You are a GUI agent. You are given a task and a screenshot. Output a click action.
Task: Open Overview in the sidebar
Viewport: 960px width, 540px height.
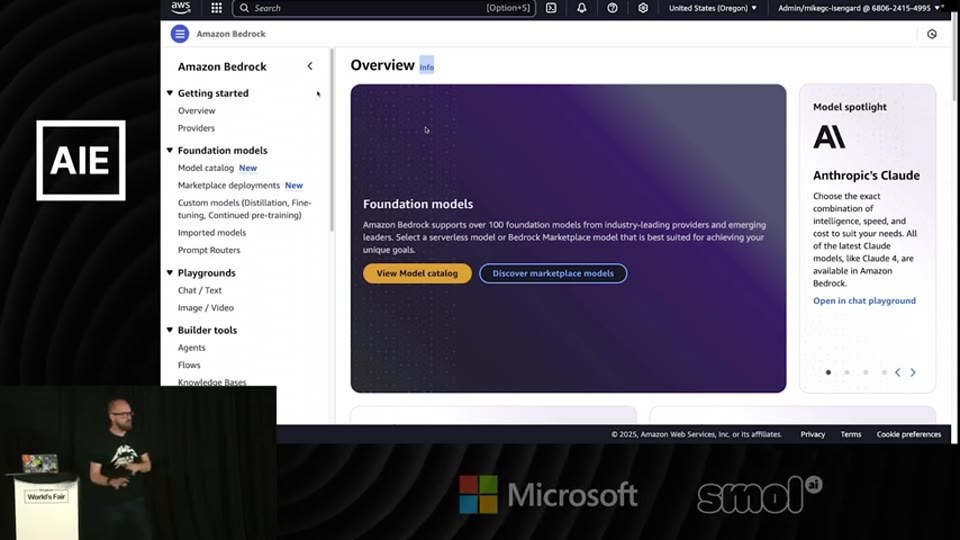197,111
